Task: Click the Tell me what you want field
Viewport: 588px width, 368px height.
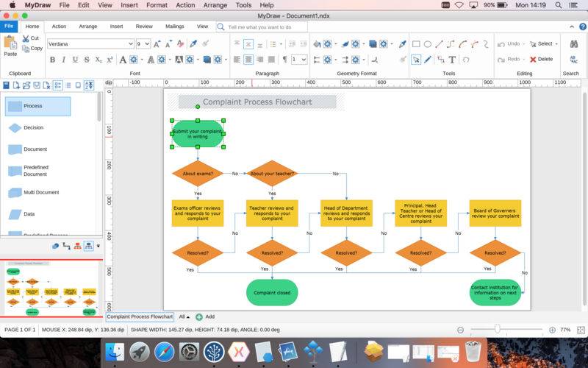Action: point(262,27)
